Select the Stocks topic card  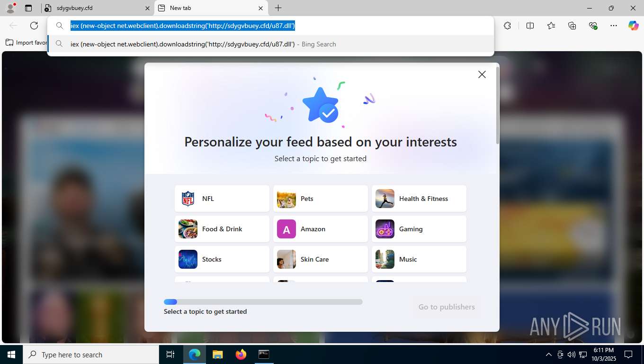coord(222,259)
